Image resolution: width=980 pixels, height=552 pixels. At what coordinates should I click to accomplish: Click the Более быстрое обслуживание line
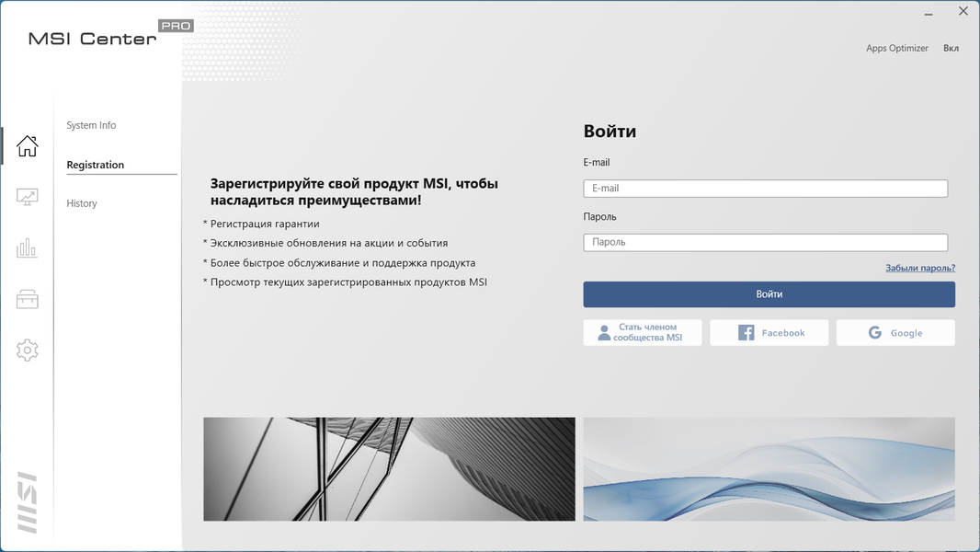pos(343,262)
